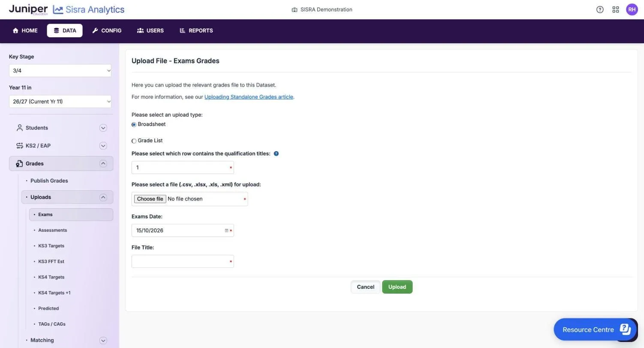
Task: Collapse the Grades section chevron
Action: tap(103, 164)
